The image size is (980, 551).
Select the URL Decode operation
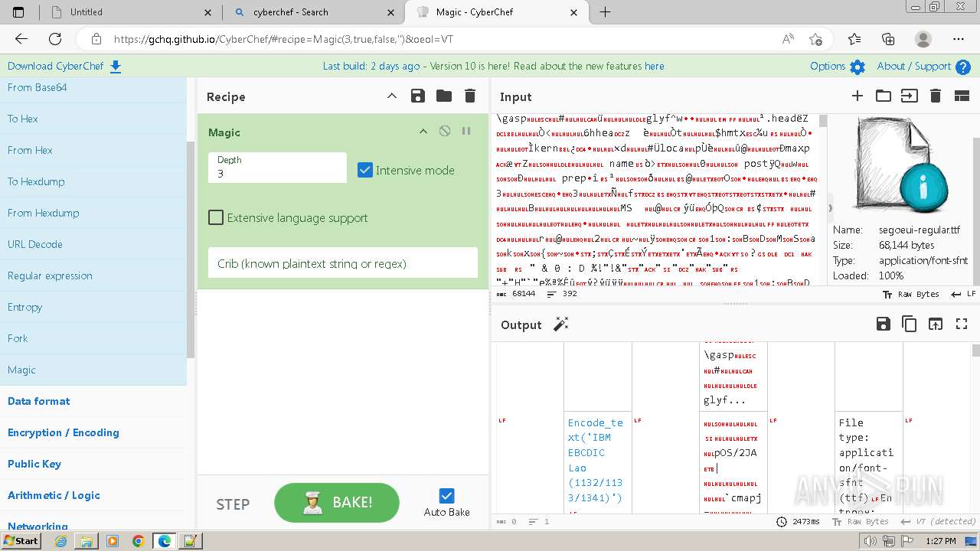93,244
